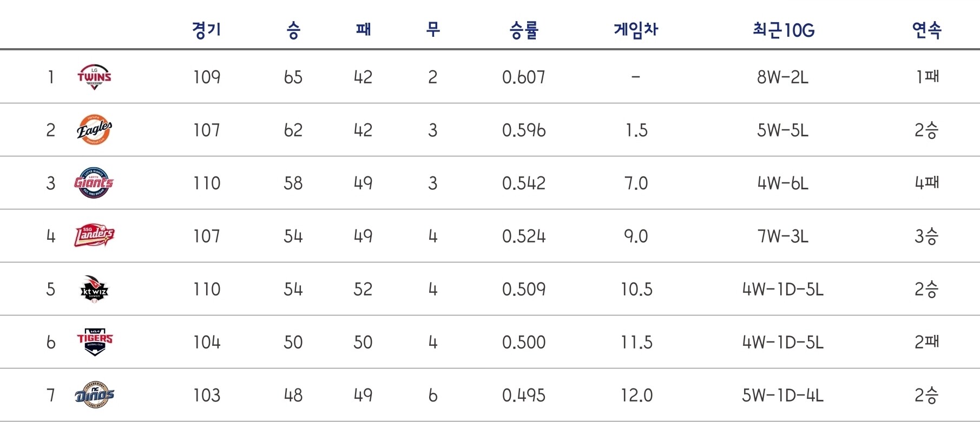Sort by 승 column header

coord(293,29)
